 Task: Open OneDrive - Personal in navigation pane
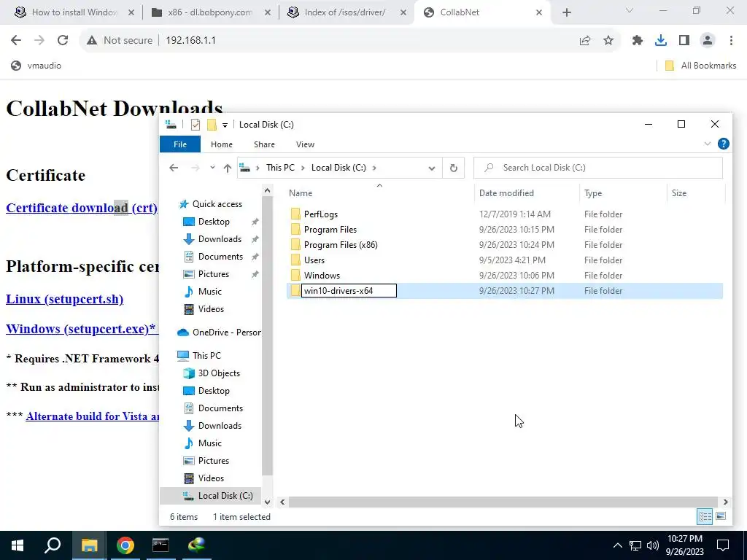point(219,332)
